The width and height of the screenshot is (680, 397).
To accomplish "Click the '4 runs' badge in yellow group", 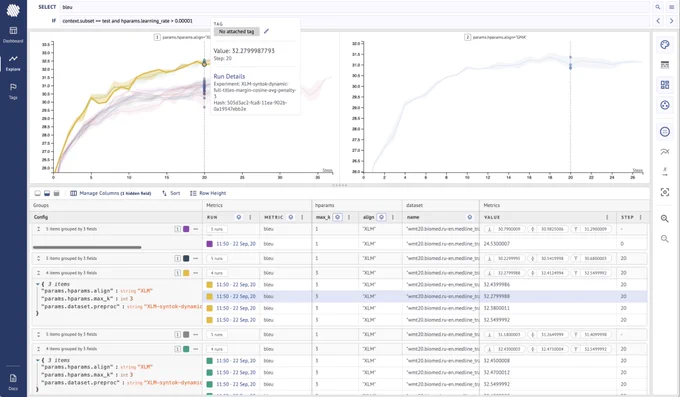I will coord(217,273).
